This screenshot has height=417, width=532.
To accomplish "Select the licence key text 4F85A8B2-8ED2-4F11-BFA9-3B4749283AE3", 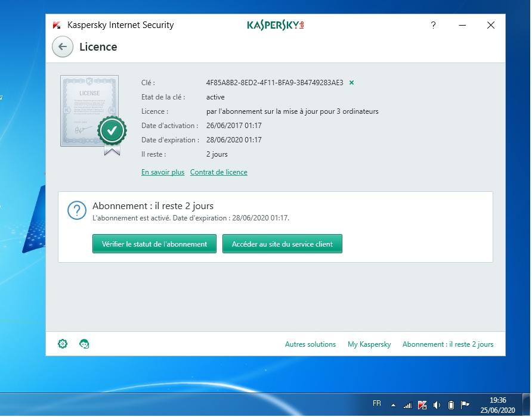I will [x=275, y=83].
